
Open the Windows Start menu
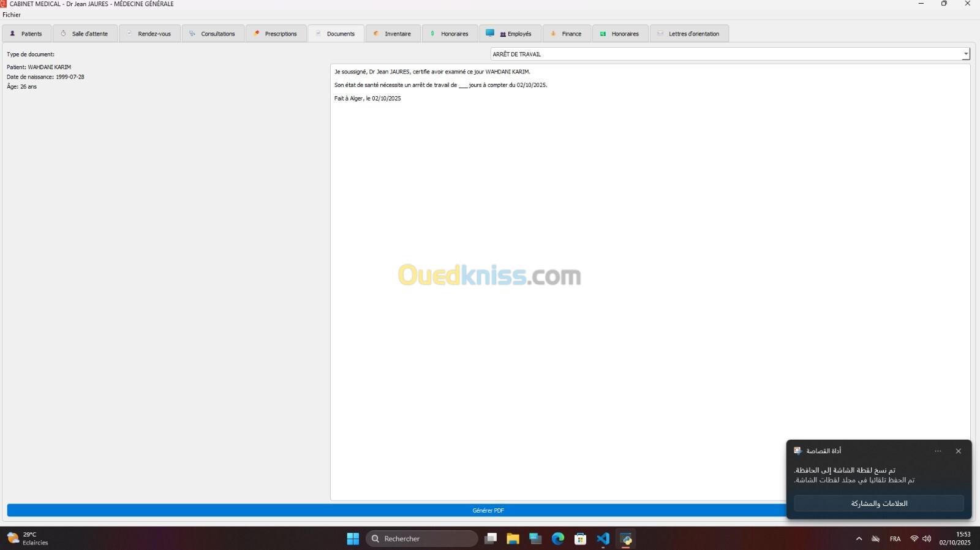tap(353, 539)
